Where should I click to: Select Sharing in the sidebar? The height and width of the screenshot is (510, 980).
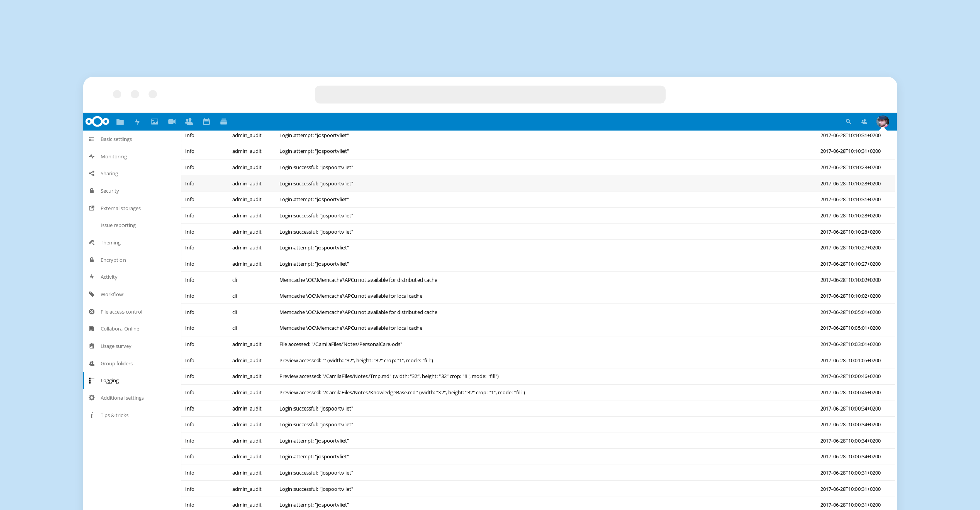coord(109,174)
